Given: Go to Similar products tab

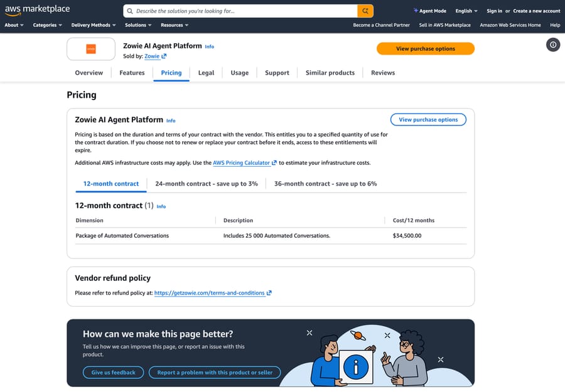Looking at the screenshot, I should pyautogui.click(x=330, y=73).
